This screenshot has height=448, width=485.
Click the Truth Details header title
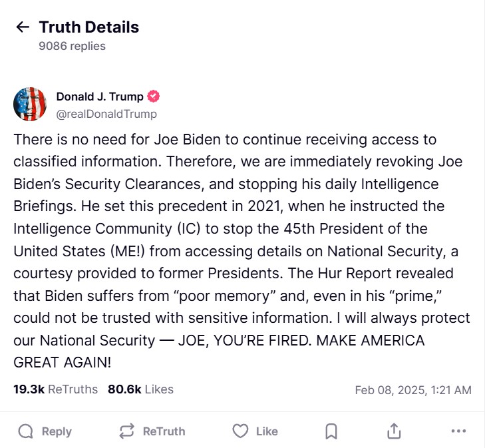coord(88,27)
